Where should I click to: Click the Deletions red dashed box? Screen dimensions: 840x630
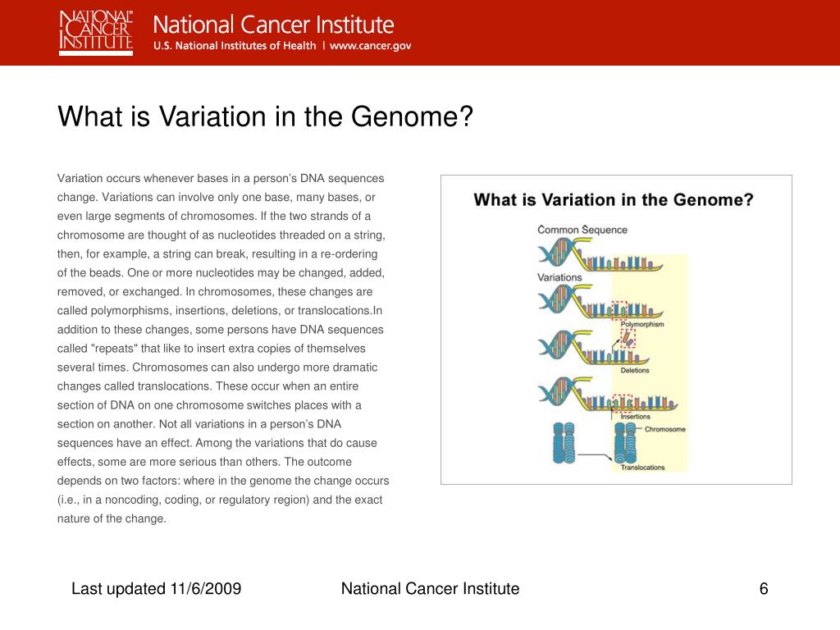628,339
